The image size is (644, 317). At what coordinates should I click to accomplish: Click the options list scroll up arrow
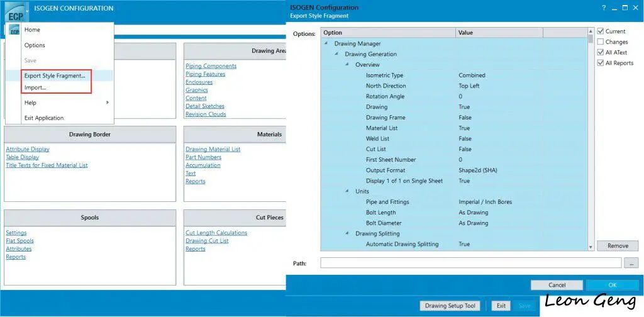click(591, 31)
